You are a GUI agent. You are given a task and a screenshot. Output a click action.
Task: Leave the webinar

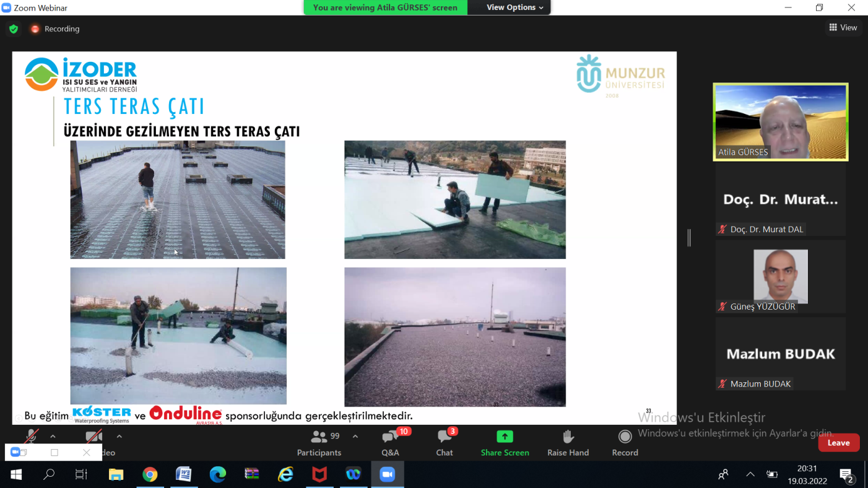click(838, 443)
